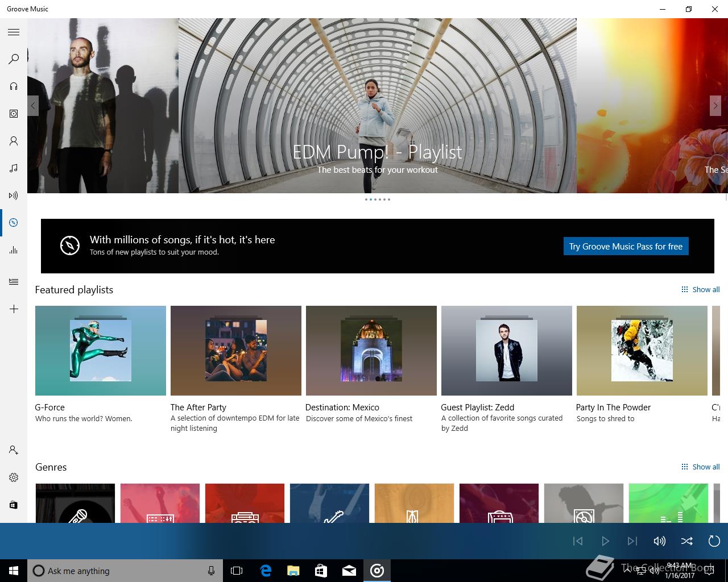Open the Songs music note icon
The image size is (728, 582).
tap(14, 168)
